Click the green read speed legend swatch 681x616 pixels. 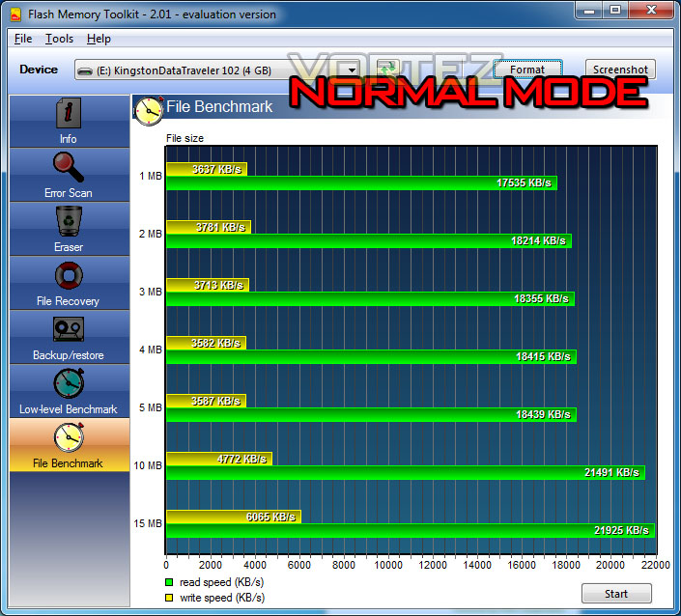pos(169,582)
